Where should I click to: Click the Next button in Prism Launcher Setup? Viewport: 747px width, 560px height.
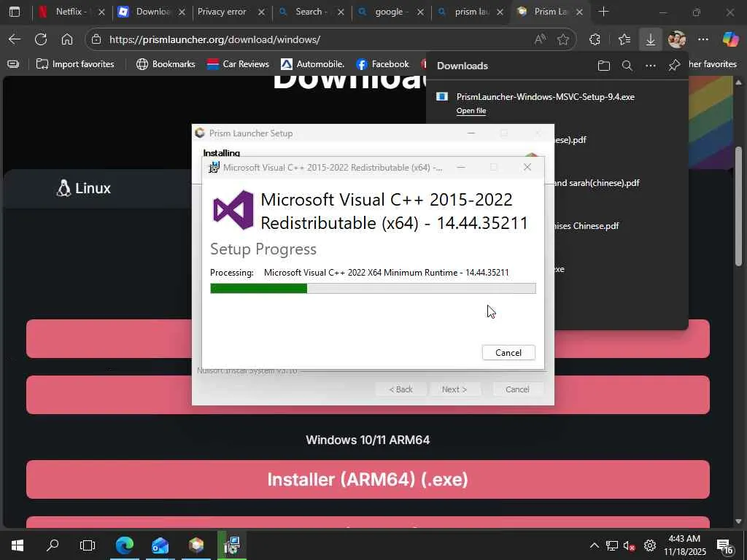click(454, 389)
